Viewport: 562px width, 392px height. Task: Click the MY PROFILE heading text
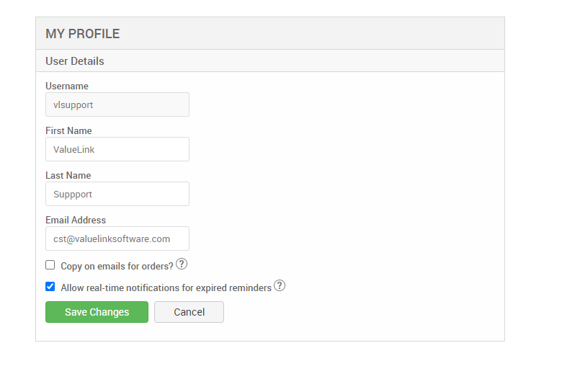(82, 34)
